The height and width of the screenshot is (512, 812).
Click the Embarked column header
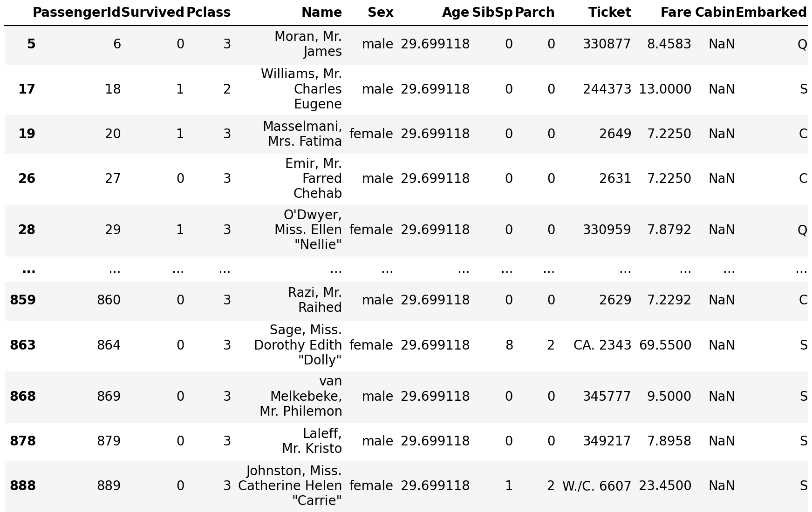point(771,13)
